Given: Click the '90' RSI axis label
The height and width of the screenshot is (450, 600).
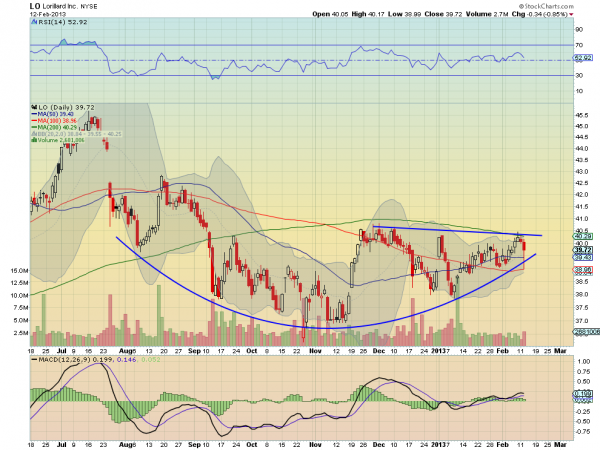Looking at the screenshot, I should tap(579, 30).
